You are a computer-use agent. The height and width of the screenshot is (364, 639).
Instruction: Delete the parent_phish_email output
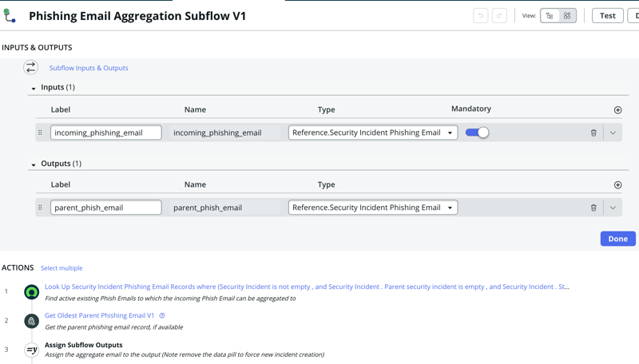(x=593, y=208)
